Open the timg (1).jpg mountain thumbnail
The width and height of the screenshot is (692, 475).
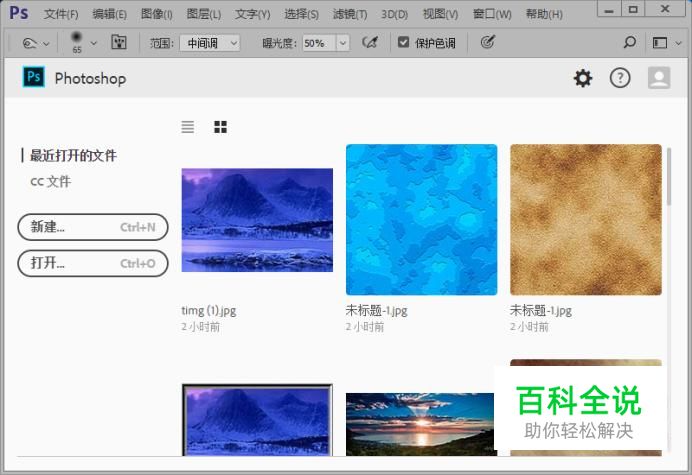click(x=257, y=220)
